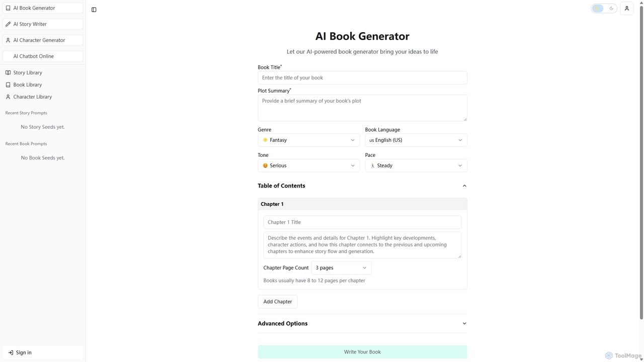The width and height of the screenshot is (644, 362).
Task: Go to Book Library
Action: (x=43, y=84)
